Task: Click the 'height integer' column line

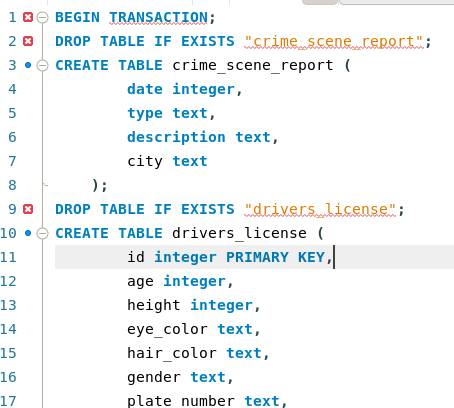Action: coord(193,305)
